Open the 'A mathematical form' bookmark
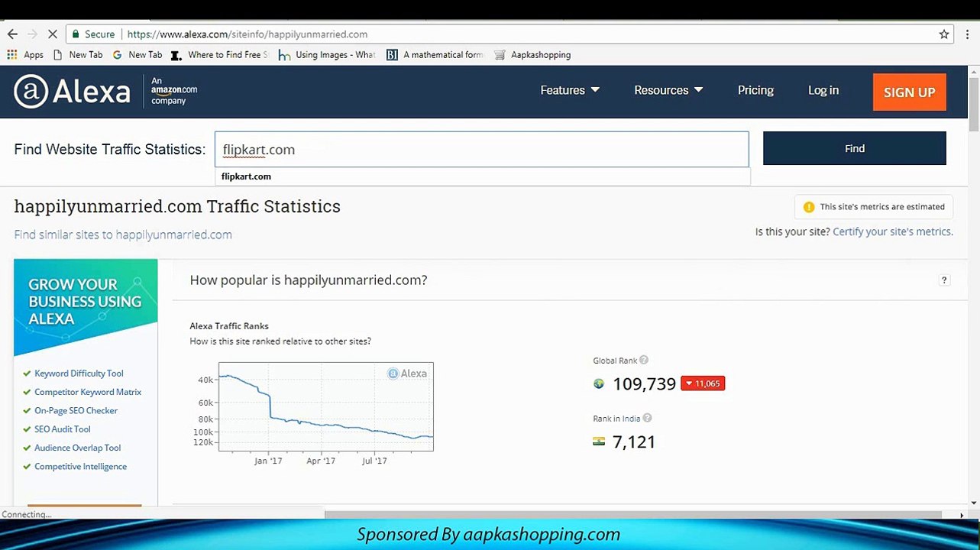Screen dimensions: 980x550 [435, 55]
